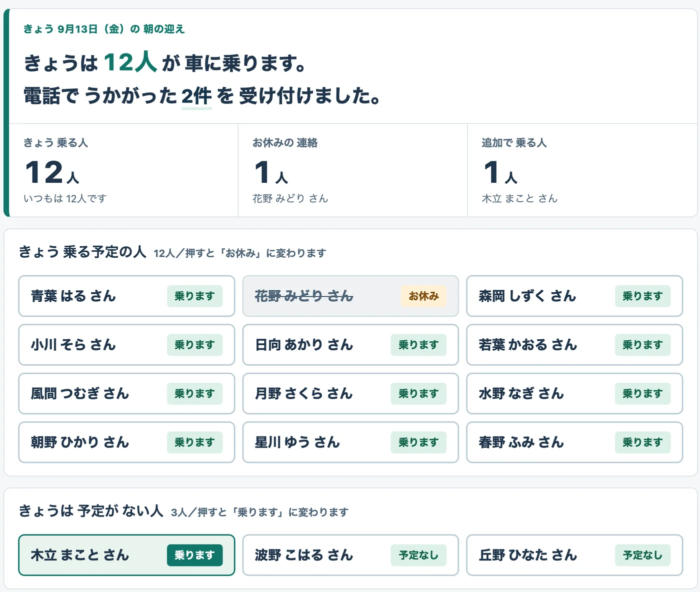Click the green 12人 in the headline
Viewport: 700px width, 592px height.
tap(130, 62)
